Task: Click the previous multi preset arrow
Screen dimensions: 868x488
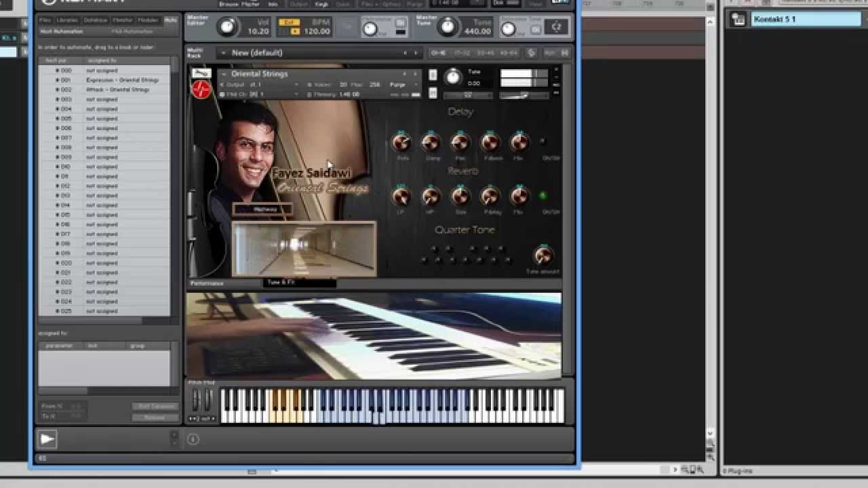Action: 406,53
